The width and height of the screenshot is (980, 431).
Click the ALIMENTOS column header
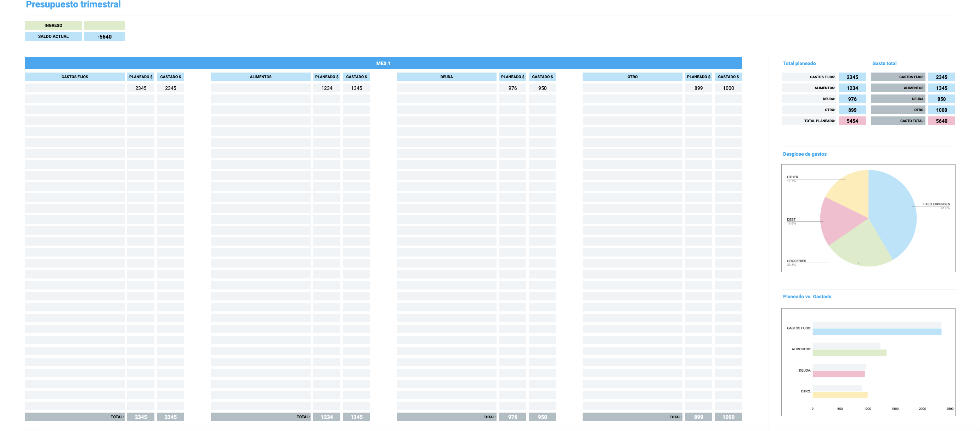pos(261,77)
